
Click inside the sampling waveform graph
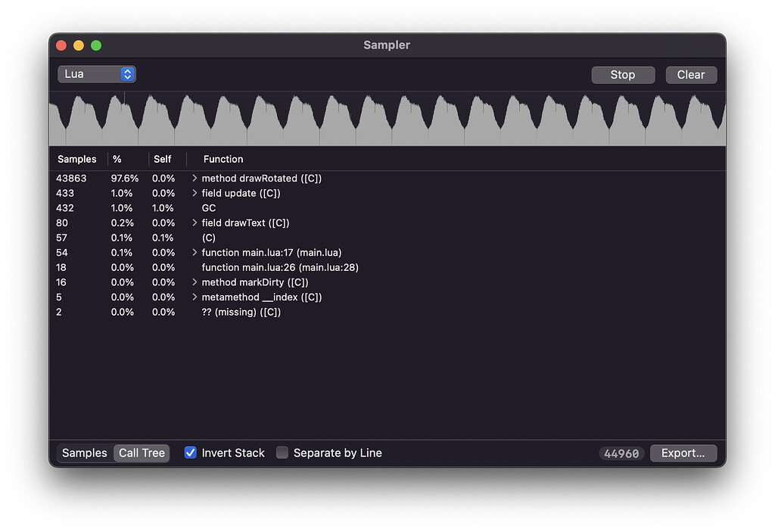[387, 118]
